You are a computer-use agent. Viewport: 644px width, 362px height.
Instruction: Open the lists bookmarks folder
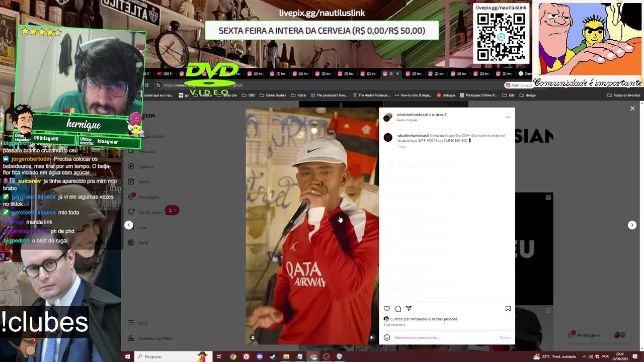(x=508, y=95)
